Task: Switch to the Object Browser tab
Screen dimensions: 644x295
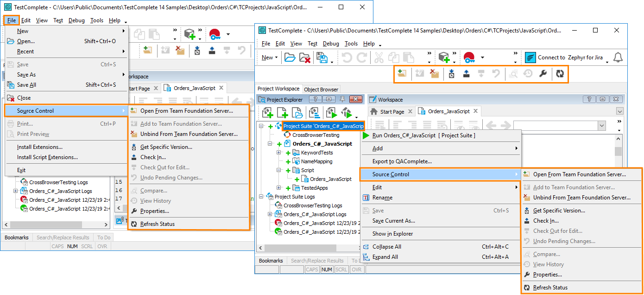Action: (x=321, y=89)
